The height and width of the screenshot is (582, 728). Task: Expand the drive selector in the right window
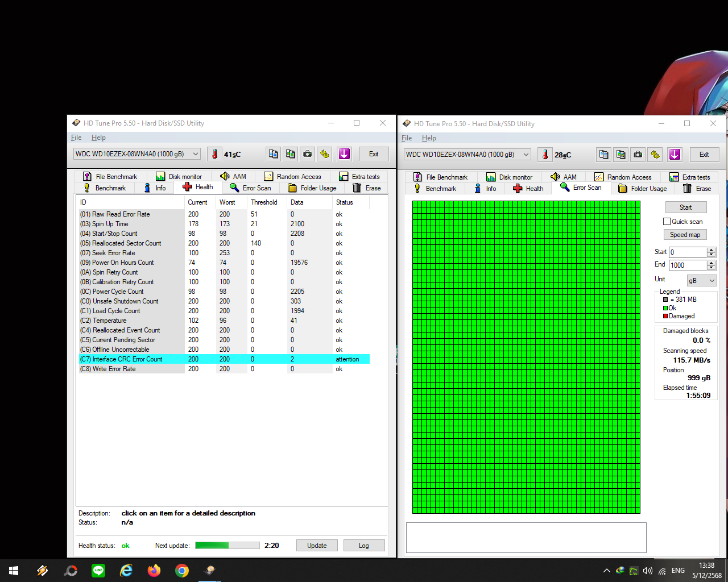point(526,155)
